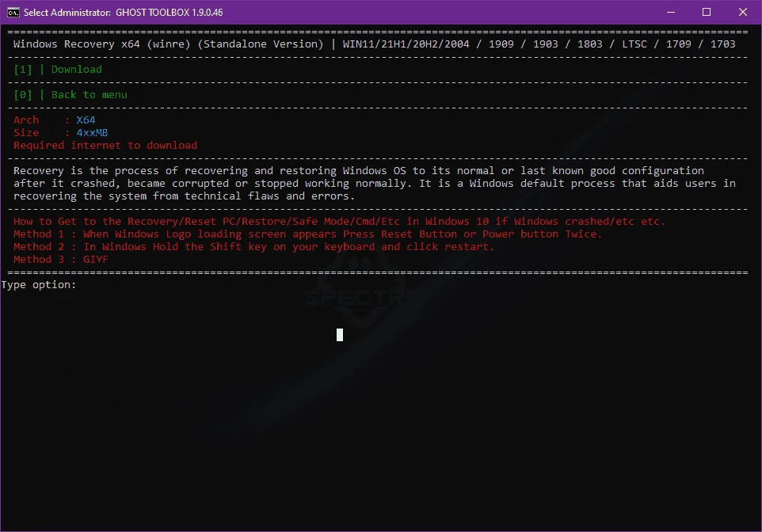Click the "Size : 4xxMB" line
This screenshot has width=762, height=532.
(x=61, y=133)
